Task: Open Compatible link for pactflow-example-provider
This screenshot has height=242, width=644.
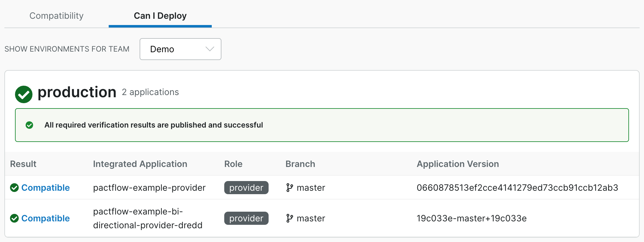Action: coord(46,188)
